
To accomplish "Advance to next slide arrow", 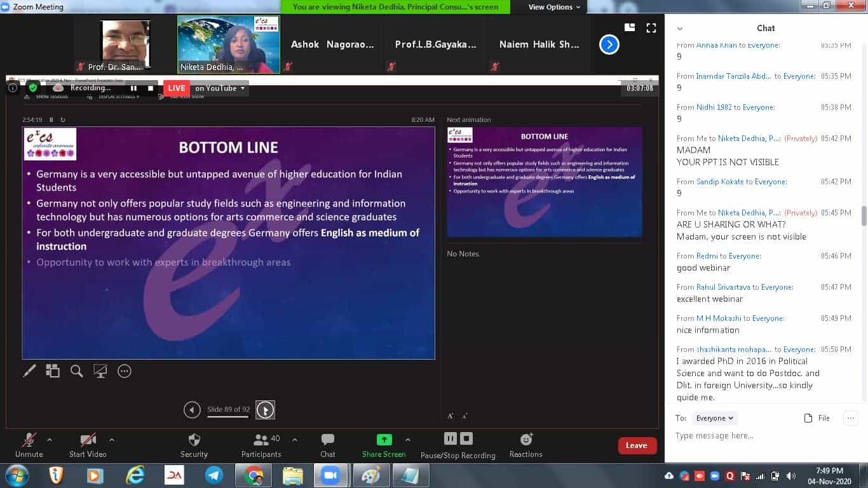I will [x=265, y=410].
